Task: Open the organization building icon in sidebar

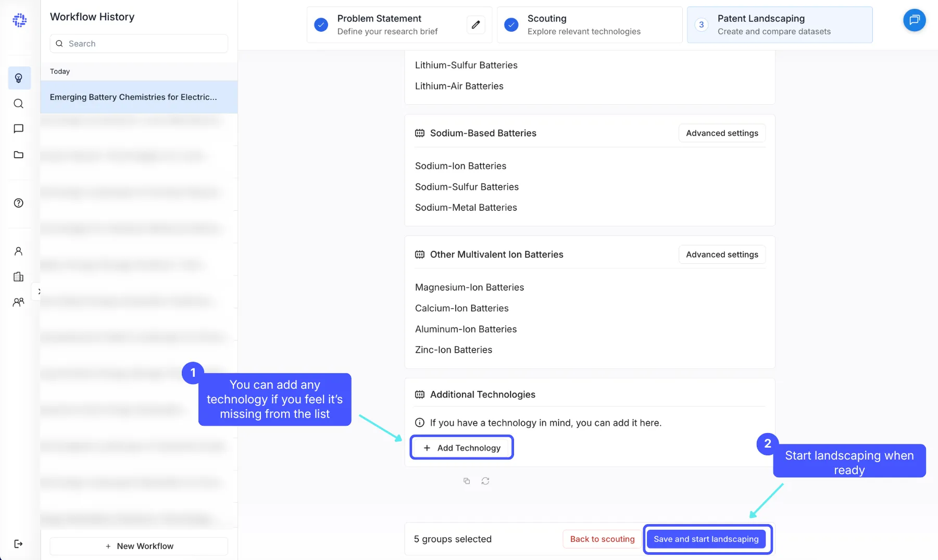Action: click(19, 277)
